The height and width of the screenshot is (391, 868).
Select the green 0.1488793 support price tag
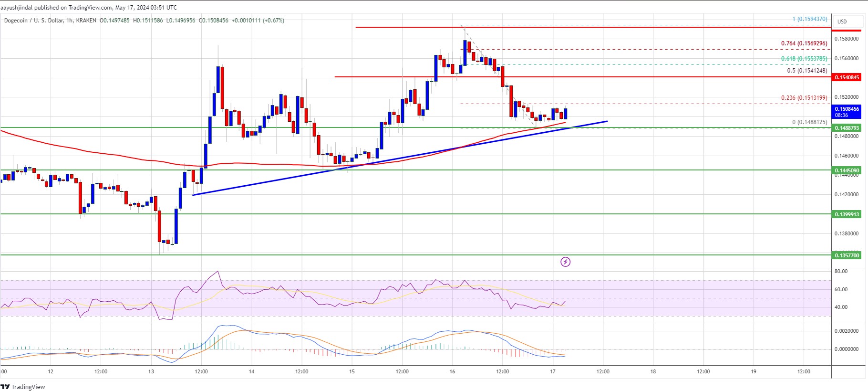click(847, 128)
